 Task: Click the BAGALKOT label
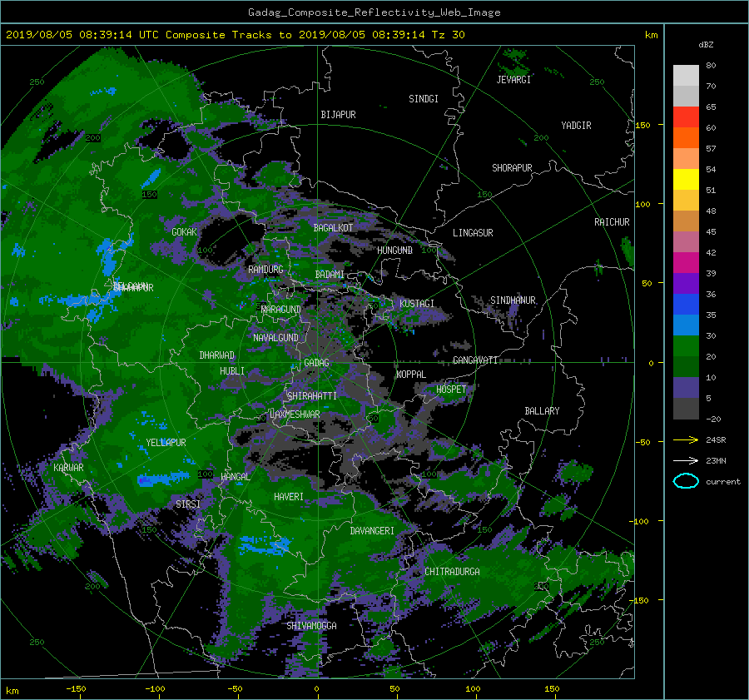click(x=333, y=228)
